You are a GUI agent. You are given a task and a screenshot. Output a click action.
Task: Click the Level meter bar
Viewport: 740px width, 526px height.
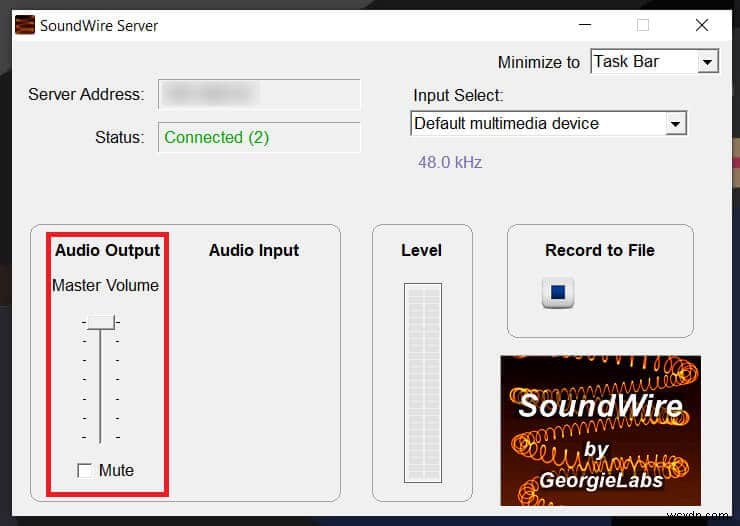click(x=423, y=383)
